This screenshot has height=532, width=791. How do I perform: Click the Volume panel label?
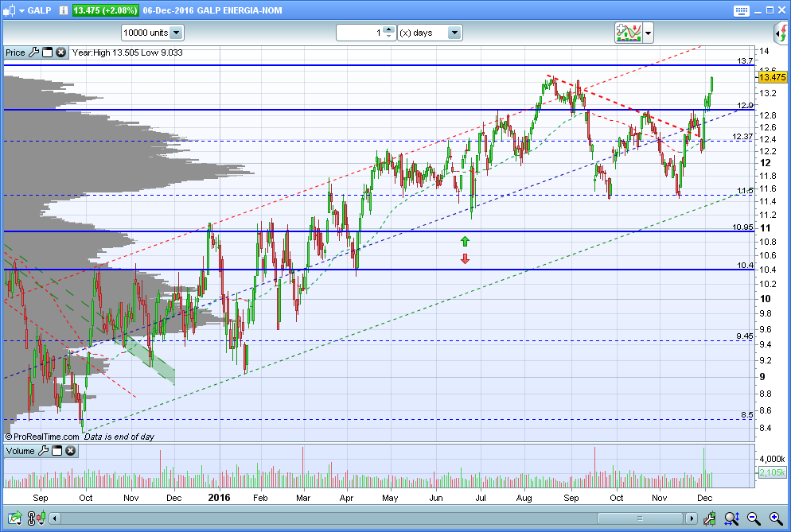click(20, 451)
